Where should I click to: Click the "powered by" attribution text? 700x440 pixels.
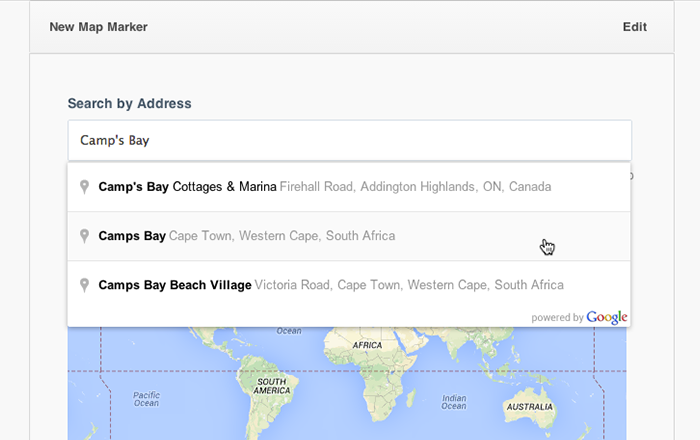(x=557, y=318)
